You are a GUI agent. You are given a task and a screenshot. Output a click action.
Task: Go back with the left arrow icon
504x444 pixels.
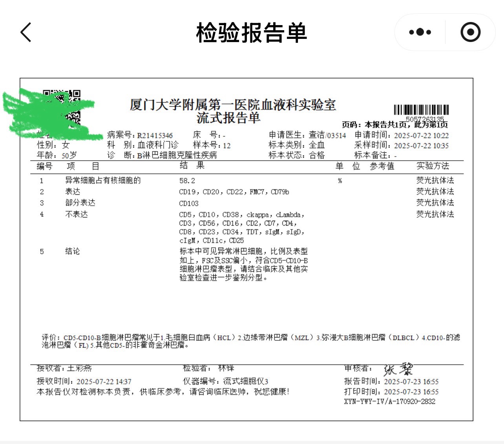point(26,32)
